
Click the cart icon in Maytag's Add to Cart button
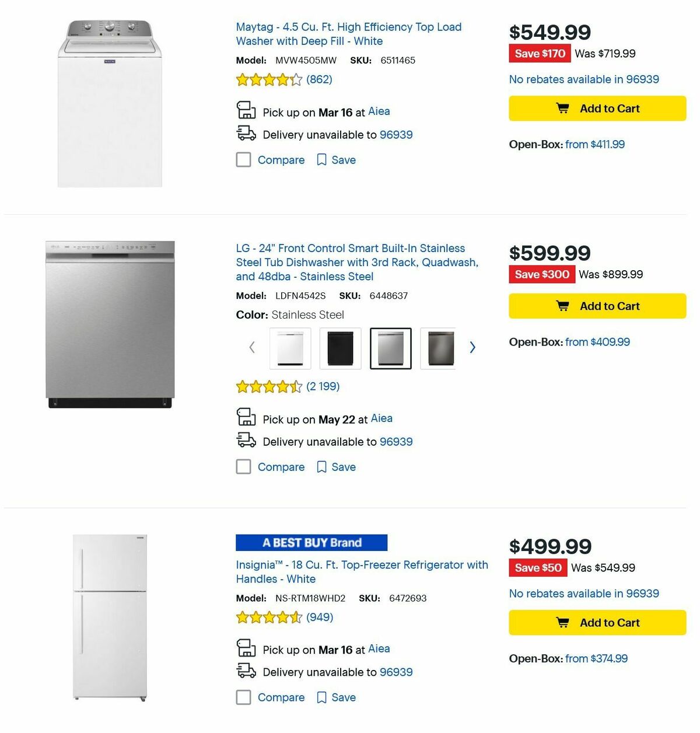(x=563, y=109)
